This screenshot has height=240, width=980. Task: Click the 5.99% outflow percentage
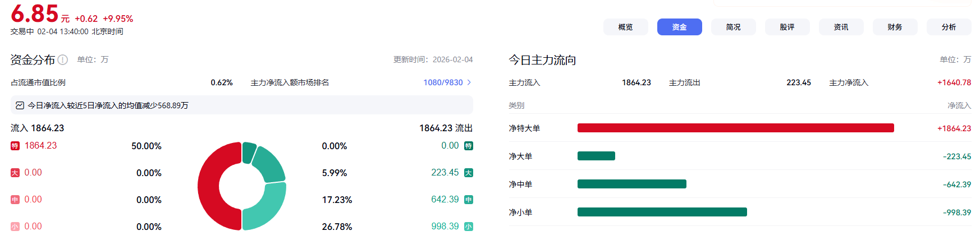[335, 173]
